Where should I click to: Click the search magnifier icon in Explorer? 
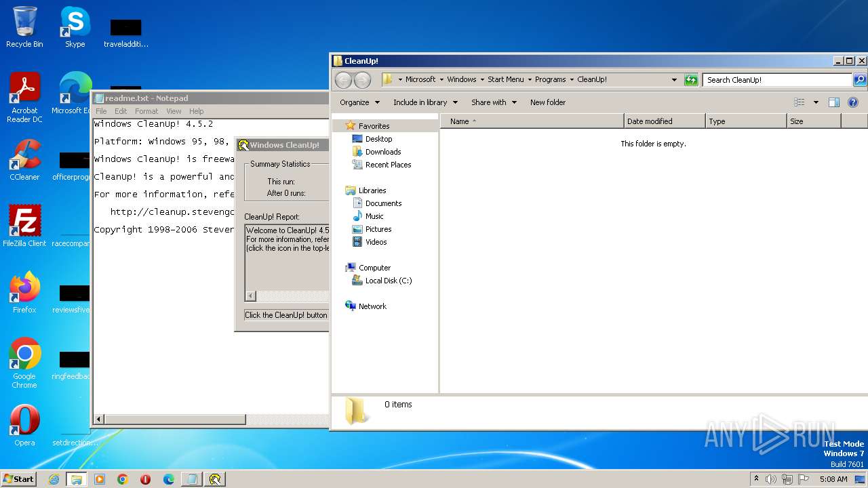859,80
